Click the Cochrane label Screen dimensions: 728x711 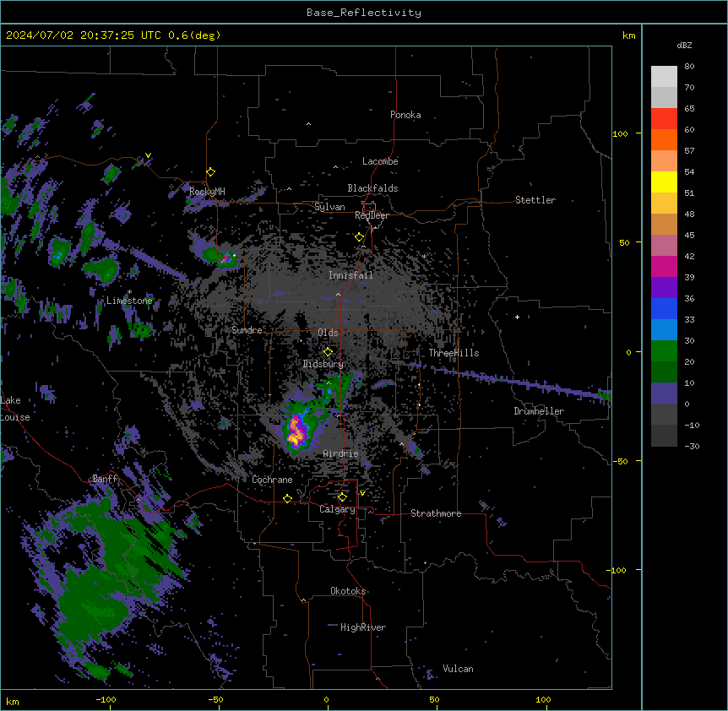(272, 480)
